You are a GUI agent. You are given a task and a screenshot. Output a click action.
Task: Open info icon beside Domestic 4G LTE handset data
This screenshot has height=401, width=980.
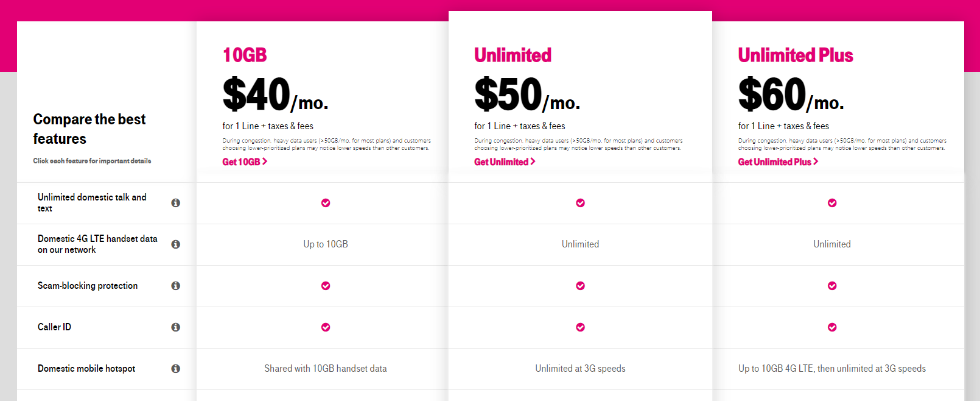coord(175,244)
